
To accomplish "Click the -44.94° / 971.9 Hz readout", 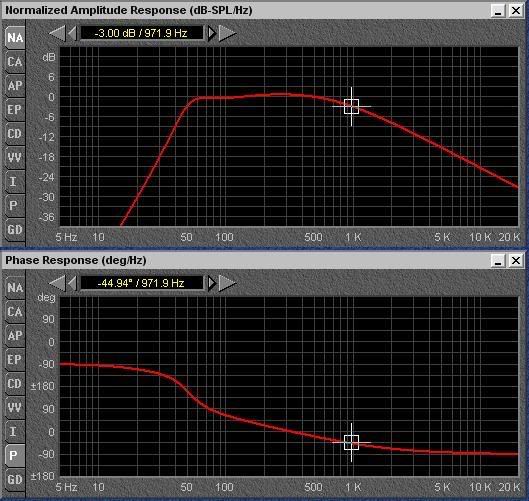I will pyautogui.click(x=141, y=283).
